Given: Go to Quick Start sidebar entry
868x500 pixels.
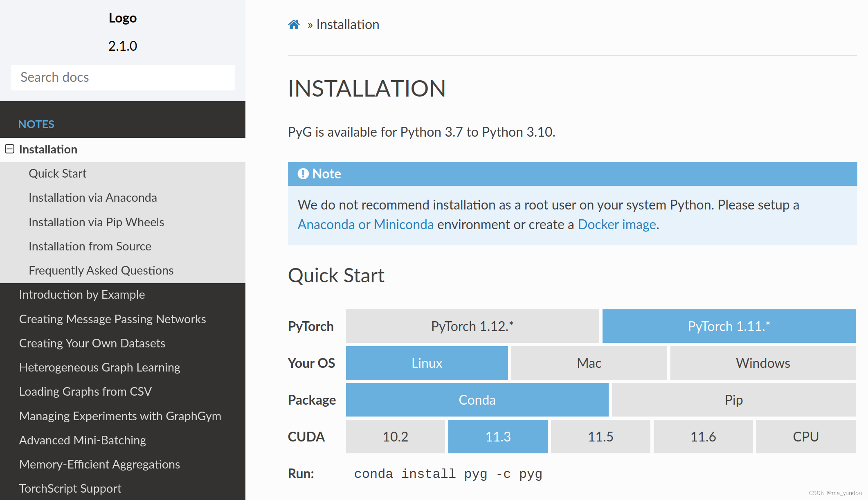Looking at the screenshot, I should click(58, 173).
